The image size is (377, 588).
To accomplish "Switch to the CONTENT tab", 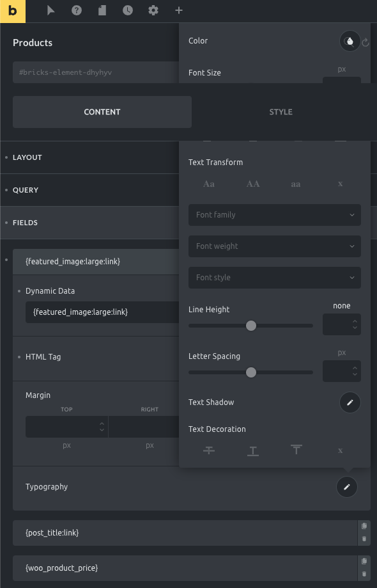I will pos(102,112).
